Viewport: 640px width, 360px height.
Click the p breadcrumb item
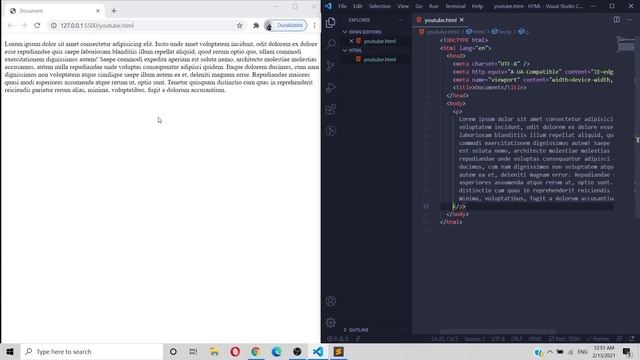[x=524, y=32]
